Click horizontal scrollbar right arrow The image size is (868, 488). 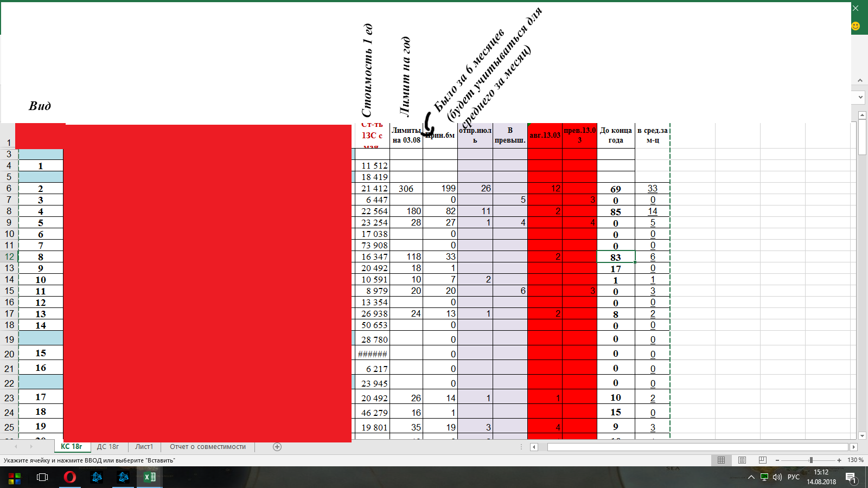coord(853,447)
